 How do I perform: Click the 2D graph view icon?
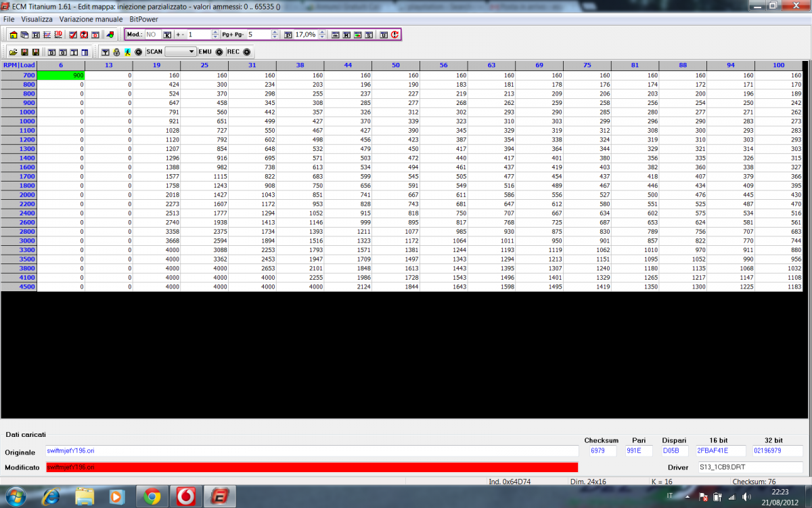47,35
